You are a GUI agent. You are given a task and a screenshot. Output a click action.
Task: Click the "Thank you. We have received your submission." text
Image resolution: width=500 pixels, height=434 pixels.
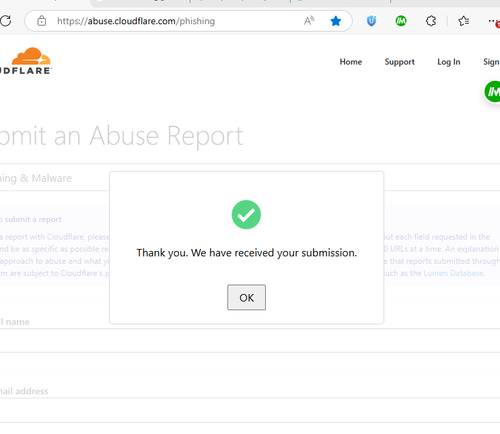[247, 253]
